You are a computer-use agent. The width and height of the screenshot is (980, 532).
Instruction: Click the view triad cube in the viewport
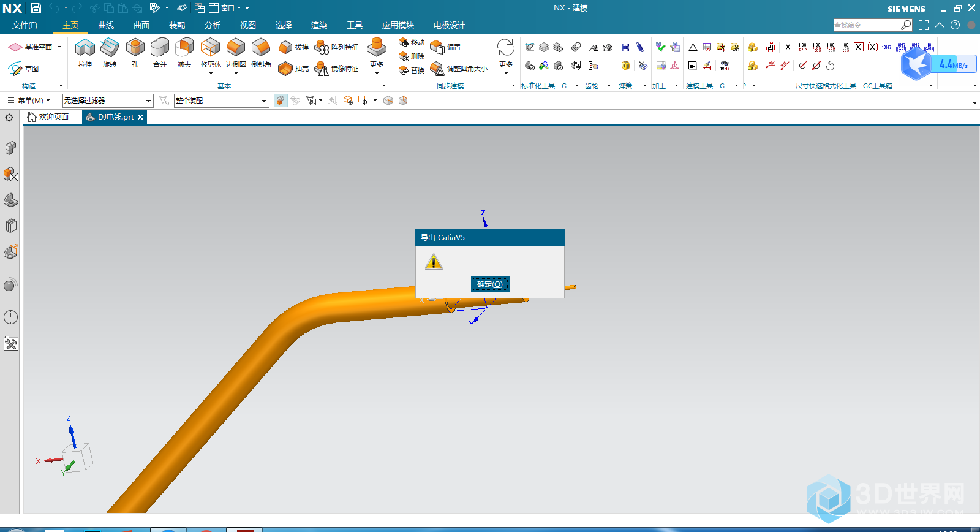pos(78,457)
